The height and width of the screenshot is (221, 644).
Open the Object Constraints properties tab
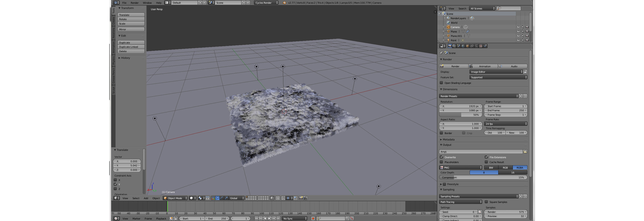[472, 46]
